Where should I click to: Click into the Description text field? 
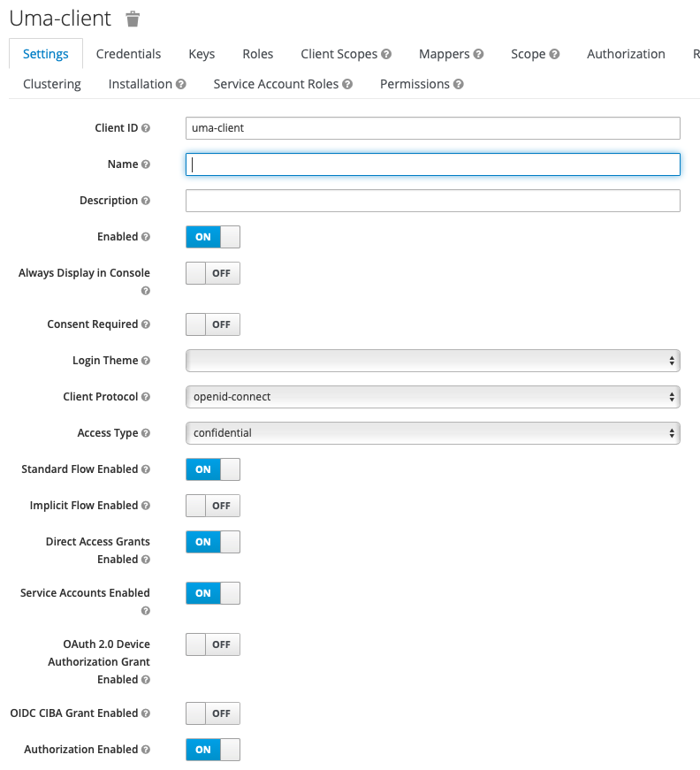pos(432,201)
